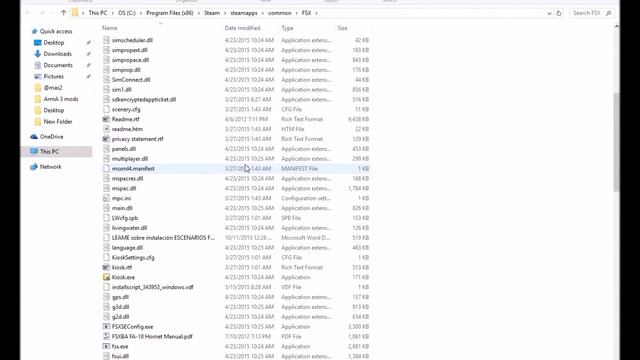Select panels.dll file
This screenshot has height=360, width=640.
124,149
